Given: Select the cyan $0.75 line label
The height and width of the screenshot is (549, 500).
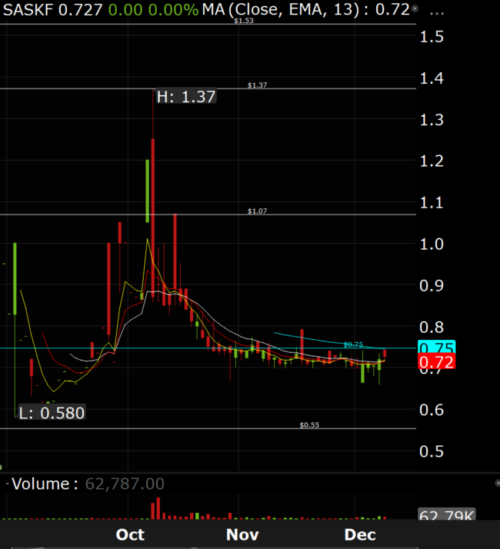Looking at the screenshot, I should 353,345.
